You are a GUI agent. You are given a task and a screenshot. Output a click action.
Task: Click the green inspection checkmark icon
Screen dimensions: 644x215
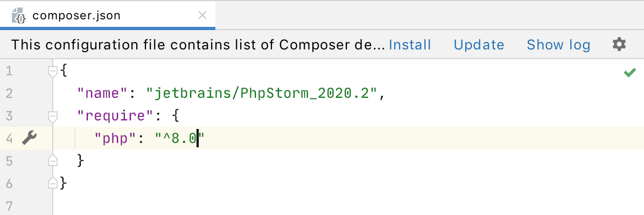(x=629, y=73)
